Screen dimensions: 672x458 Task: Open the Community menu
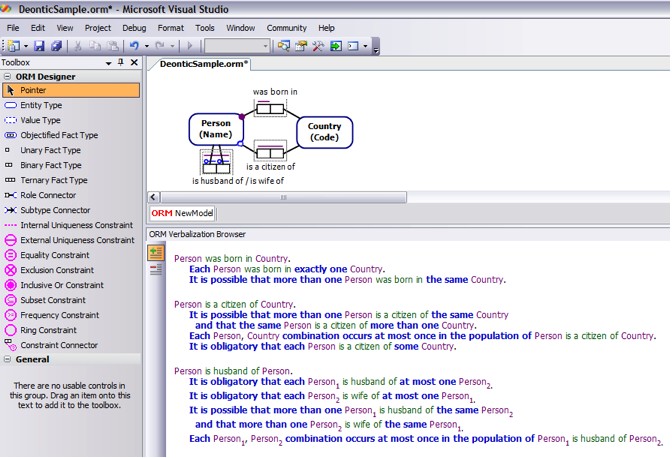286,28
